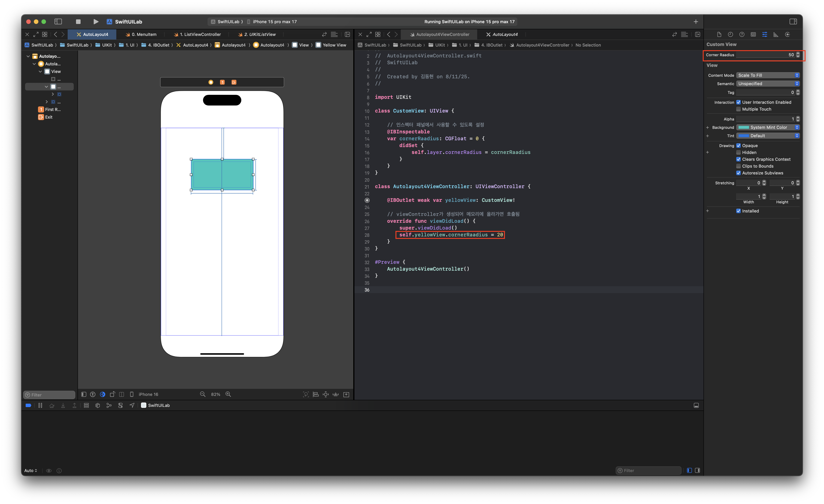Viewport: 824px width, 504px height.
Task: Enable the Hidden checkbox
Action: [x=738, y=152]
